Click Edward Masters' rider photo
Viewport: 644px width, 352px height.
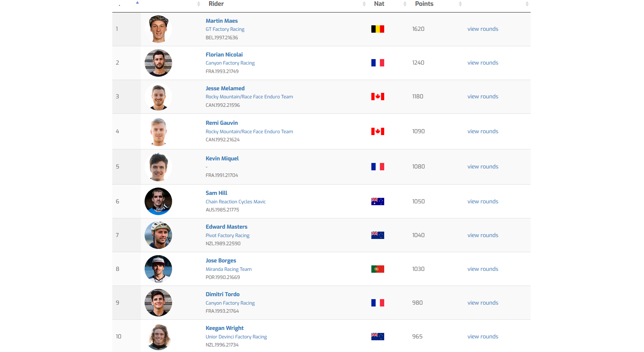pos(158,235)
